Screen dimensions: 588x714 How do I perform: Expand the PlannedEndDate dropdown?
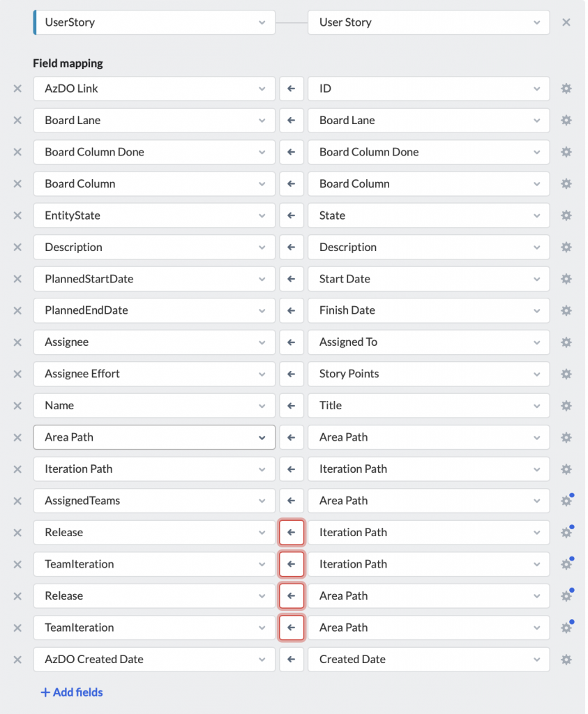click(154, 310)
